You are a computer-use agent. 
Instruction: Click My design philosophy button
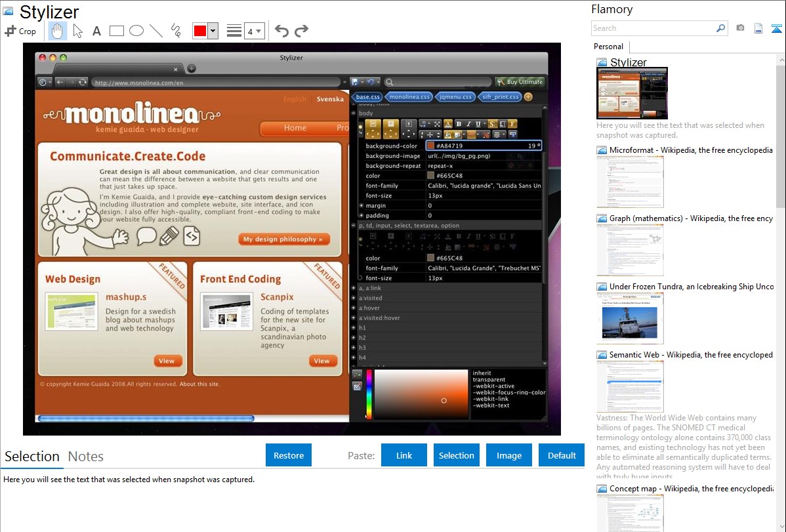(283, 239)
